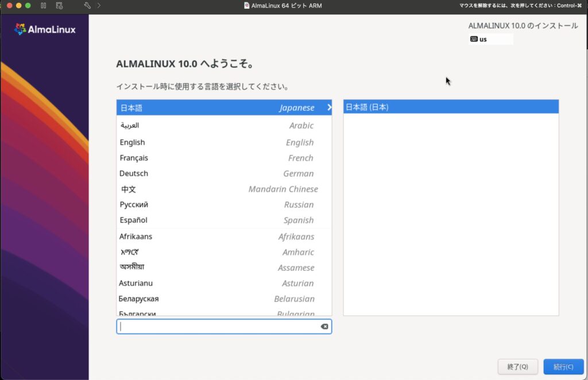Click the forward chevron in title bar

[99, 6]
